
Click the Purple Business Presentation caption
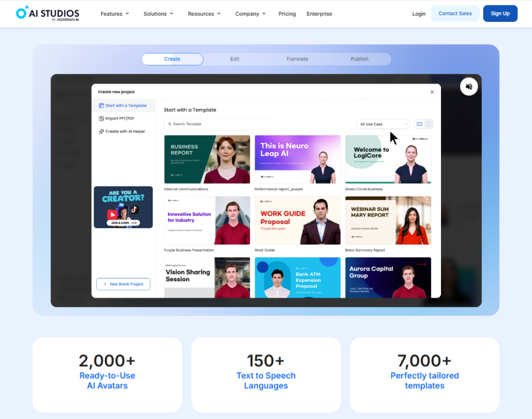(189, 250)
